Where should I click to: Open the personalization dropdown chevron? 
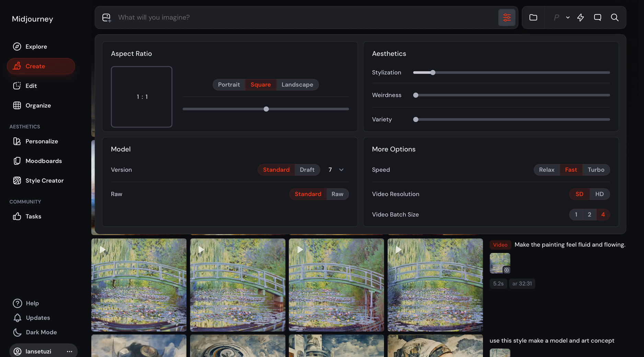point(568,18)
